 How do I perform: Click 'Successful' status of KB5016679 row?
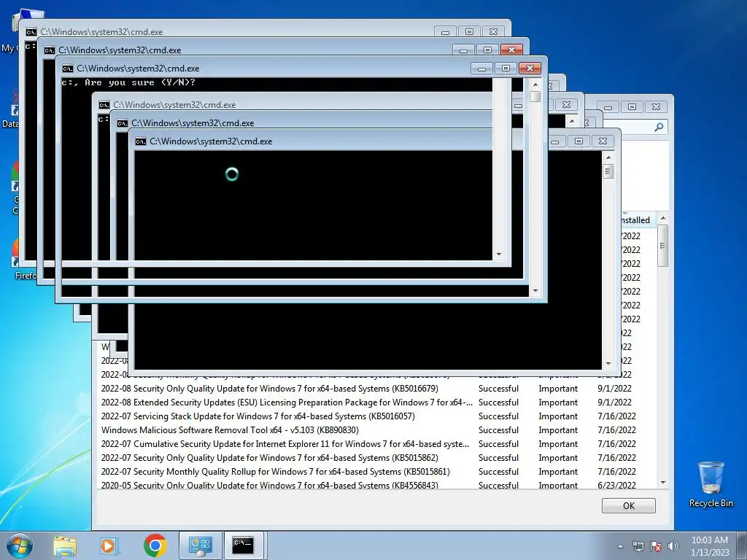(x=498, y=389)
